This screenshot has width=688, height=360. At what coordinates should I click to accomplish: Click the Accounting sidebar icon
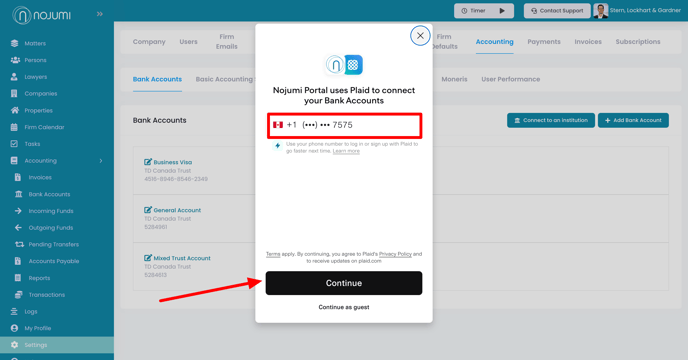click(x=14, y=161)
